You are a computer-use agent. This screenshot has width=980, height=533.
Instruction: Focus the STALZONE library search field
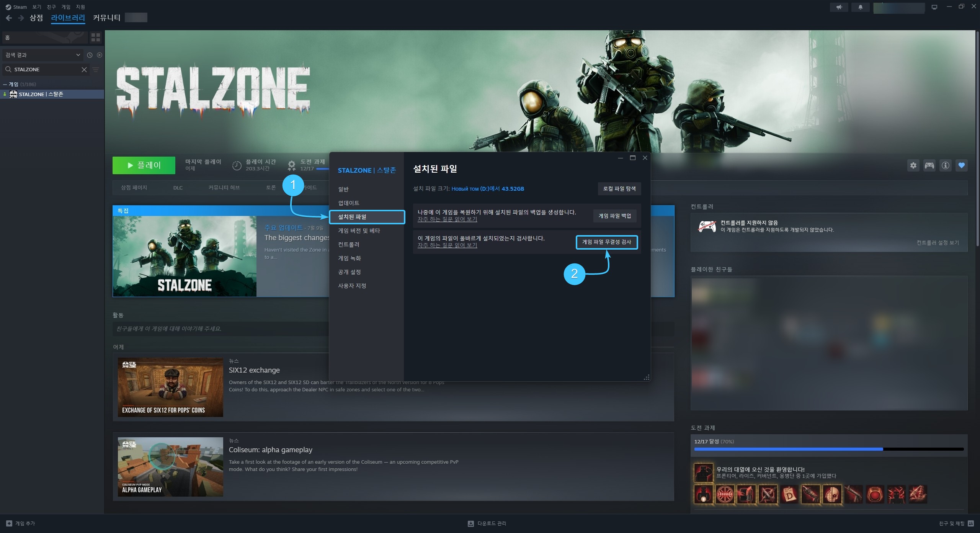47,69
